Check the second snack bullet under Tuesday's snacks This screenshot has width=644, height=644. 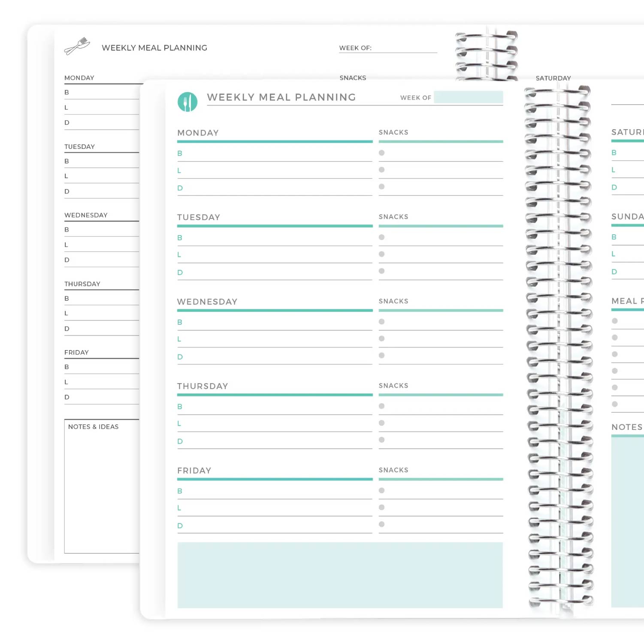click(381, 254)
